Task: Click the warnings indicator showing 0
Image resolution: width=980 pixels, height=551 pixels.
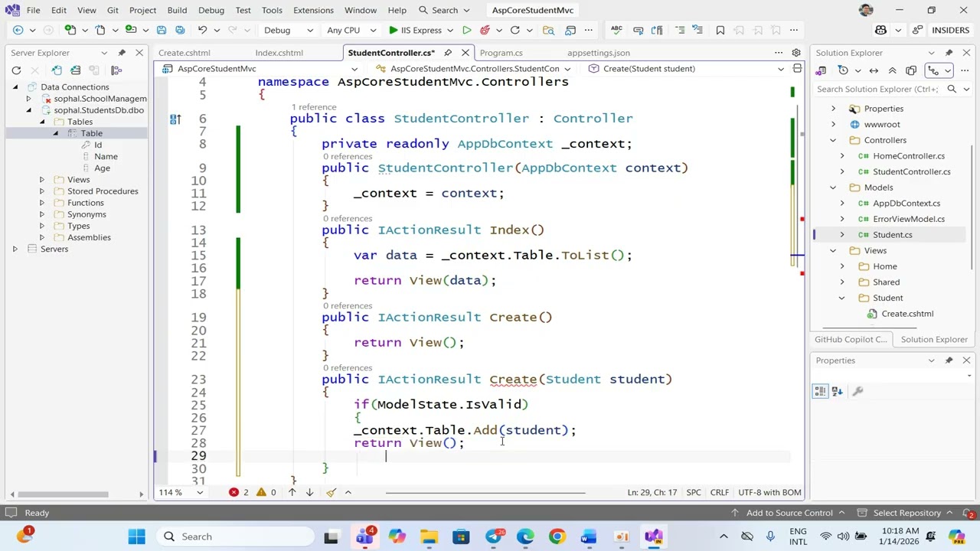Action: 266,492
